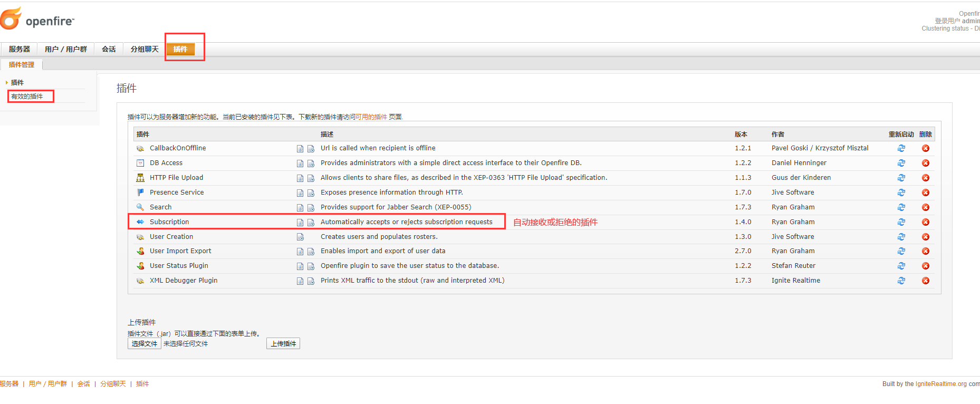Click the HTTP File Upload plugin name
The width and height of the screenshot is (980, 404).
(176, 178)
